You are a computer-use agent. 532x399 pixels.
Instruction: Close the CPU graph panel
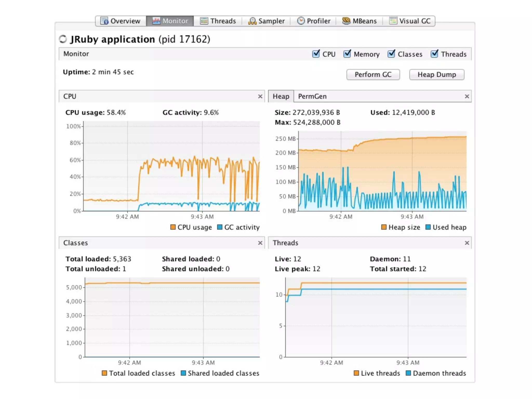260,96
